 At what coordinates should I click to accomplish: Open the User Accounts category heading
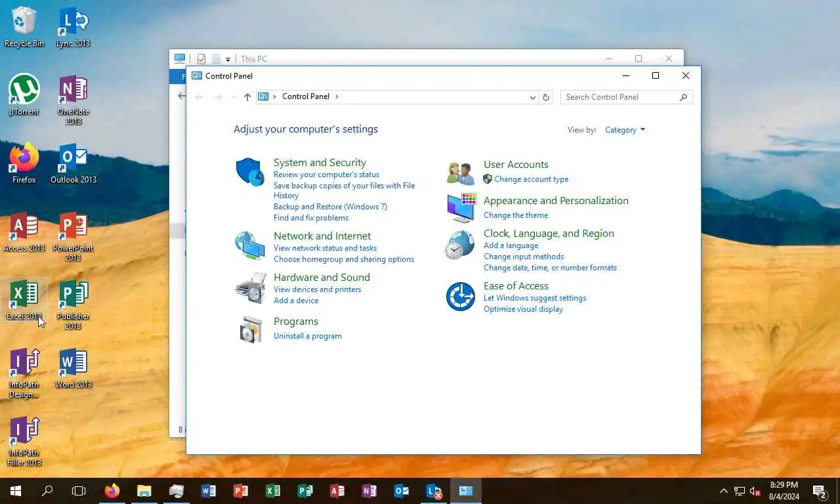516,165
